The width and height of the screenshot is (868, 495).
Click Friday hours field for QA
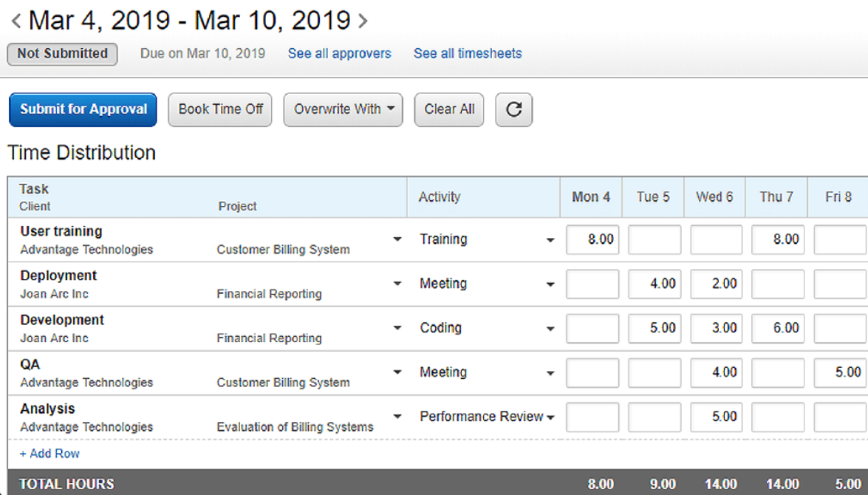(840, 372)
